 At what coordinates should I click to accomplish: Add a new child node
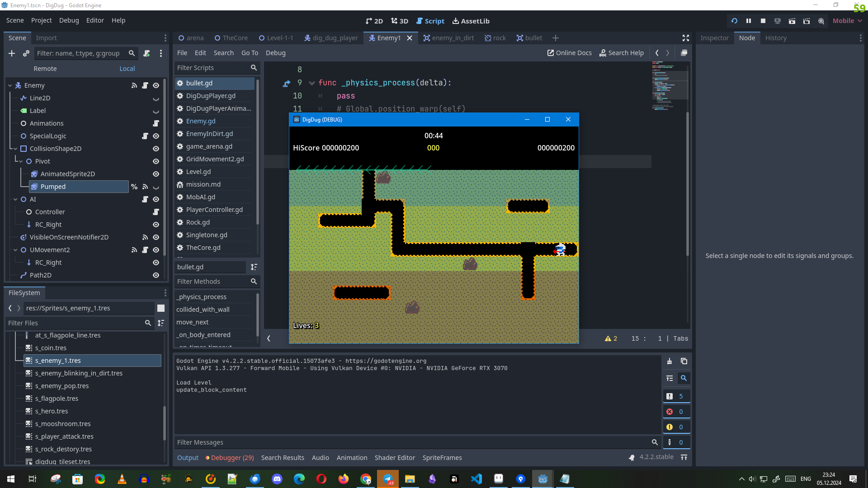[12, 53]
